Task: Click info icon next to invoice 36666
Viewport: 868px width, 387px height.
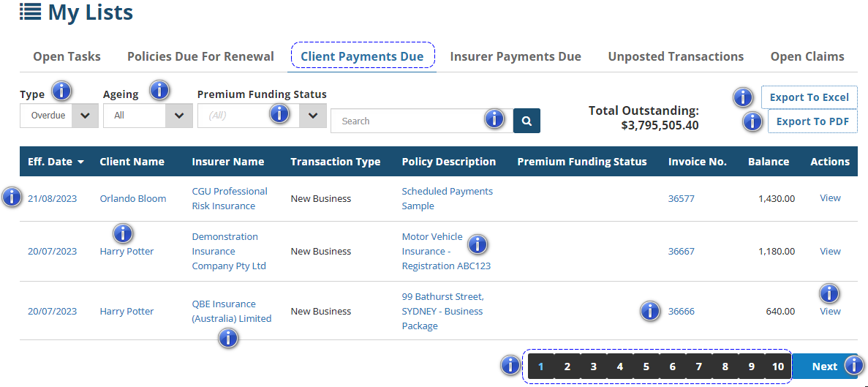Action: (x=649, y=311)
